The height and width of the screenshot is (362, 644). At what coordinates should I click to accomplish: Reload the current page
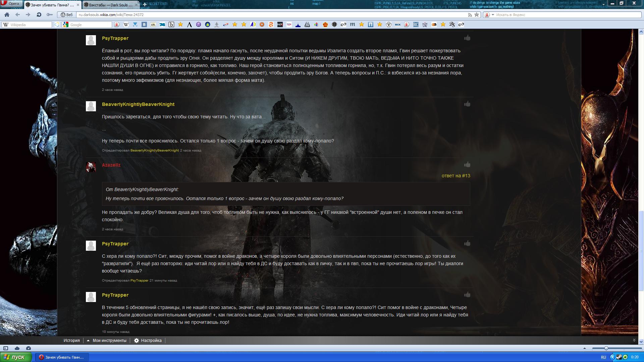[x=39, y=15]
